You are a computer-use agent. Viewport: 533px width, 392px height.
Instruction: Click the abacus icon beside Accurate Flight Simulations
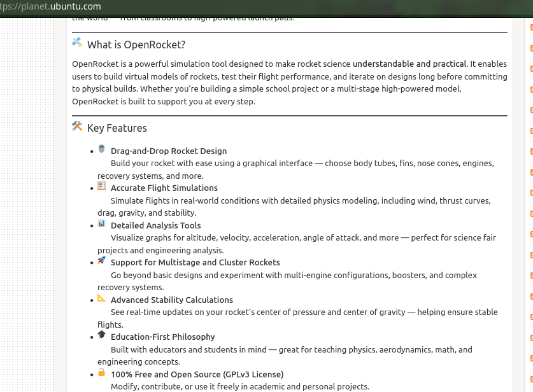pyautogui.click(x=102, y=185)
